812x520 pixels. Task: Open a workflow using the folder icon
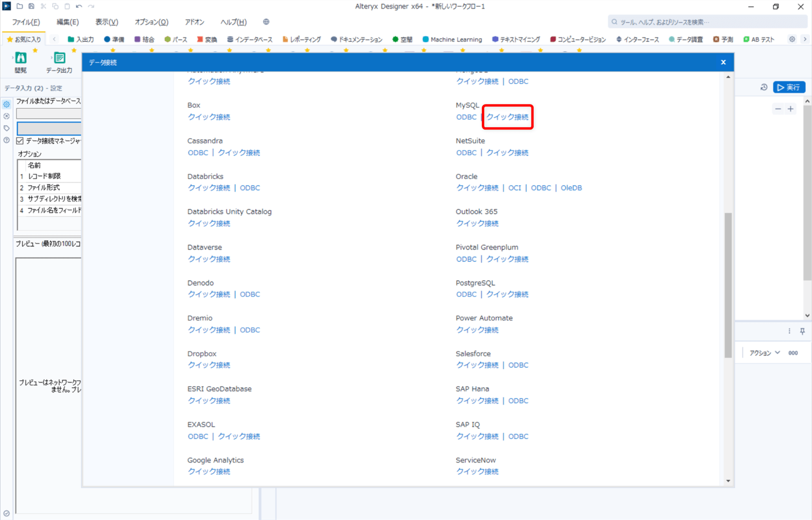coord(19,6)
